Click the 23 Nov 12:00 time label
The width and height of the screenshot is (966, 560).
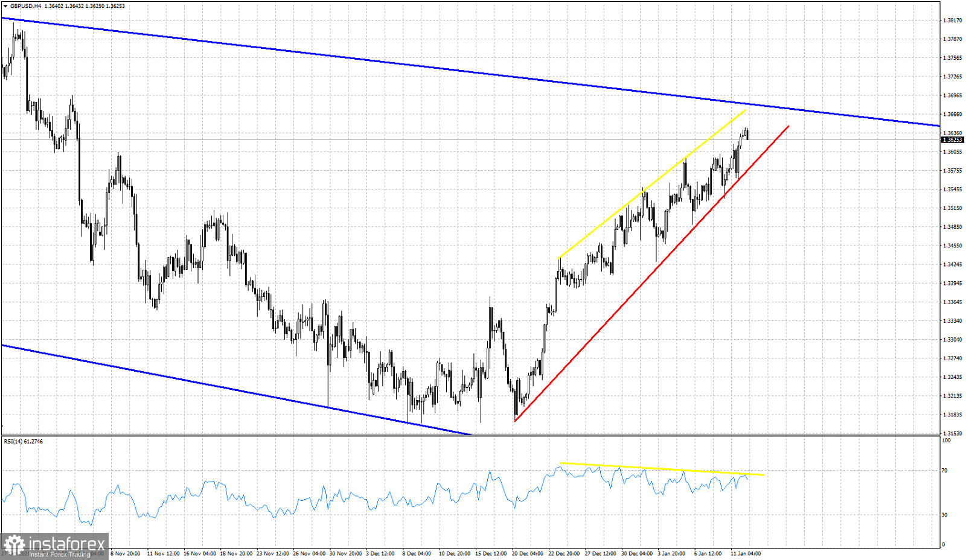(273, 553)
